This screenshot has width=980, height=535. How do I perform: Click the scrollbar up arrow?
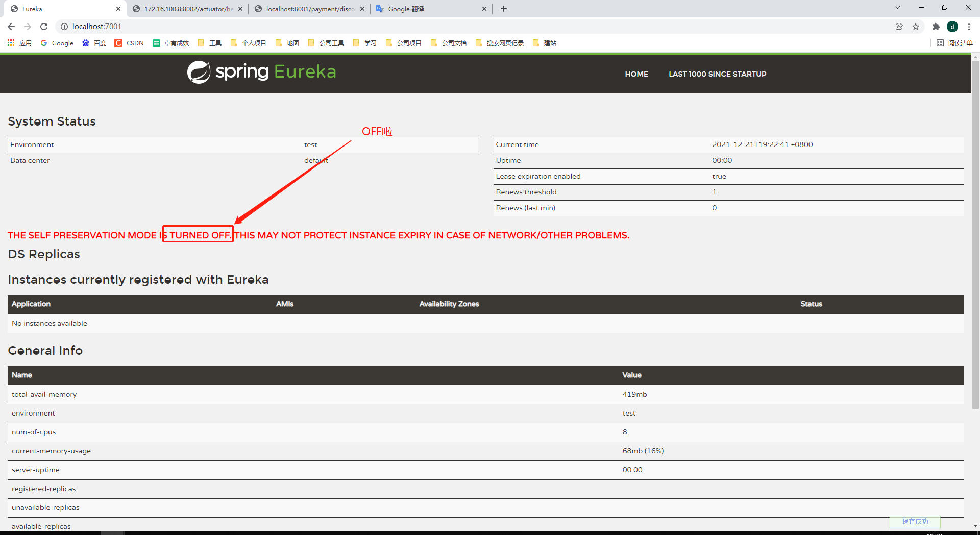(x=975, y=57)
